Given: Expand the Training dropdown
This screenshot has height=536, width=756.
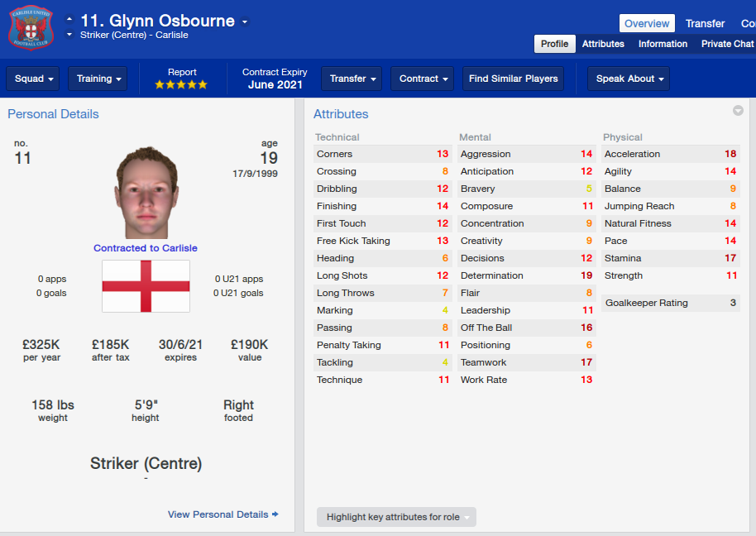Looking at the screenshot, I should pyautogui.click(x=98, y=79).
